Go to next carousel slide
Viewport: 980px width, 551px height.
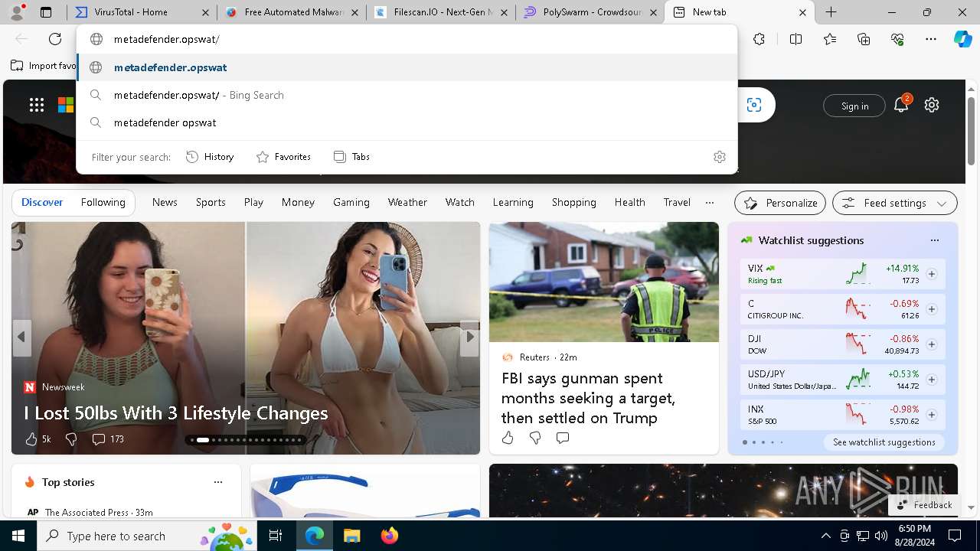(469, 337)
